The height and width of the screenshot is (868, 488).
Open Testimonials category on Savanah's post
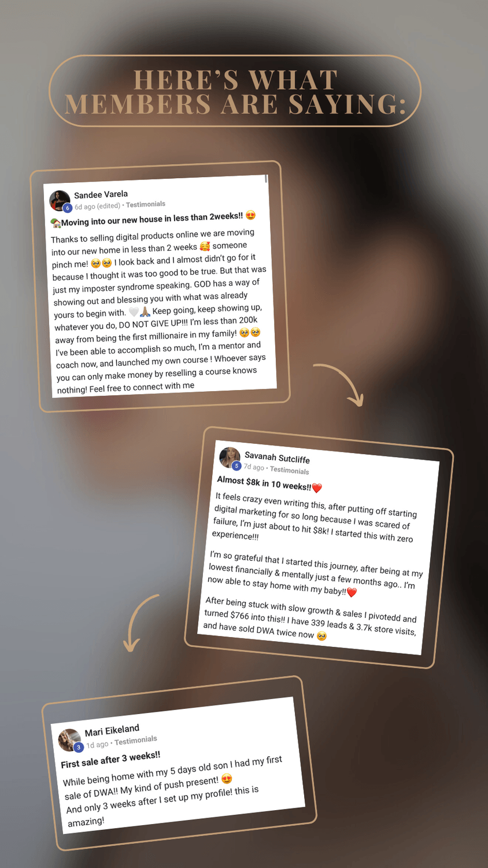(x=290, y=470)
